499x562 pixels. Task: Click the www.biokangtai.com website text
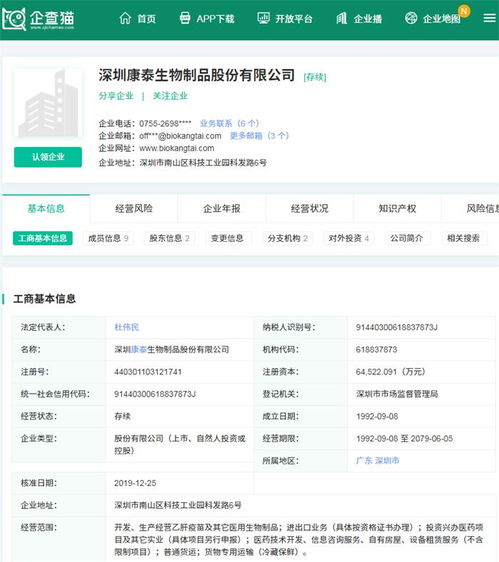coord(177,148)
